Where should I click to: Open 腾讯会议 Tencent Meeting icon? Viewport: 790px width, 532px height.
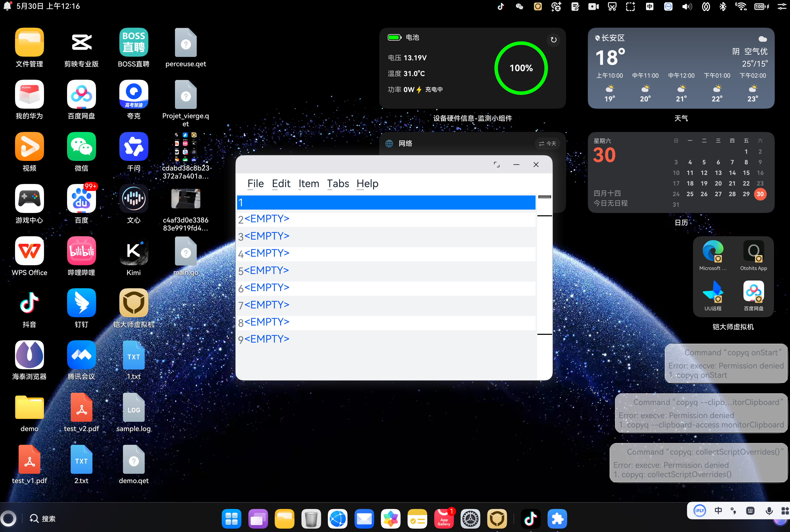coord(82,355)
